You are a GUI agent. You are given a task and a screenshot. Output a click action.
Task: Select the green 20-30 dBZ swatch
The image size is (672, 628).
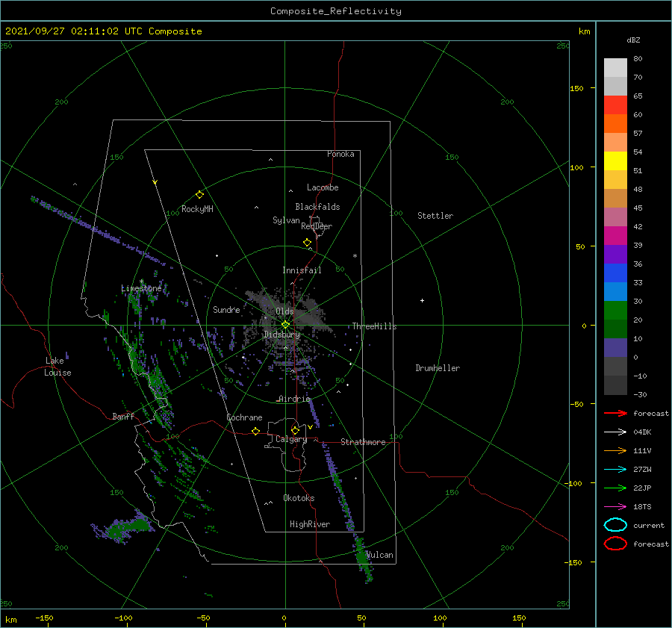(615, 311)
